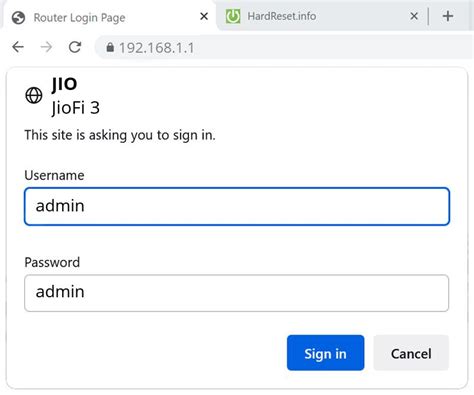Cancel the sign-in dialog
474x395 pixels.
(411, 353)
